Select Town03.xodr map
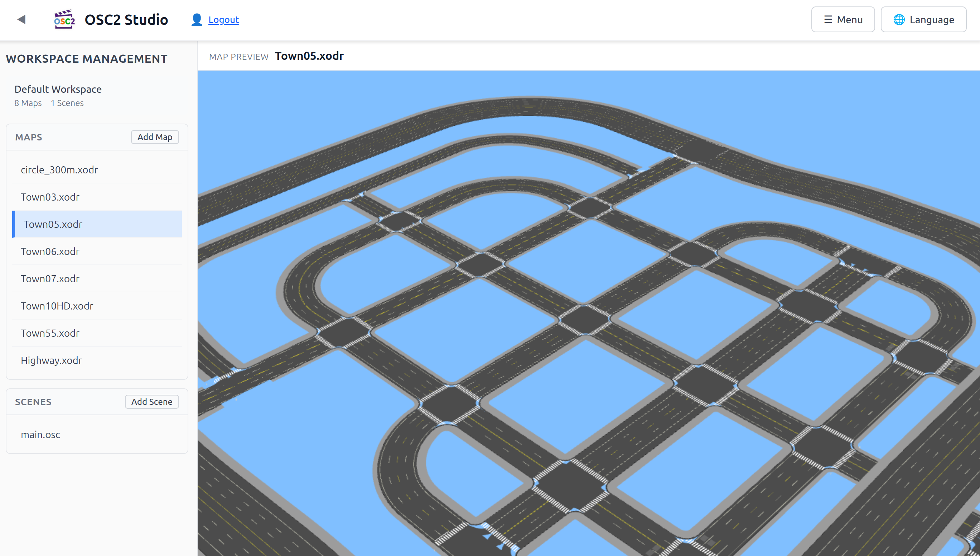This screenshot has height=556, width=980. pyautogui.click(x=97, y=197)
